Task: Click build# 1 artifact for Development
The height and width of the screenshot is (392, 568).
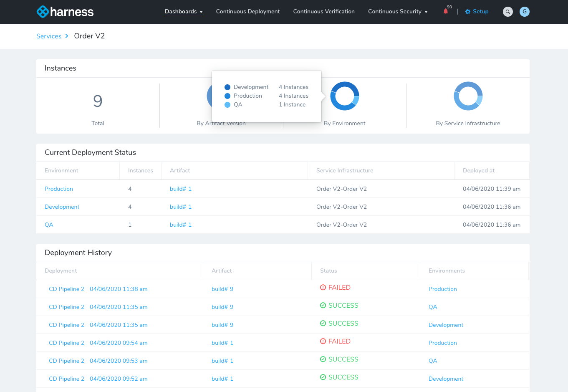Action: click(x=180, y=207)
